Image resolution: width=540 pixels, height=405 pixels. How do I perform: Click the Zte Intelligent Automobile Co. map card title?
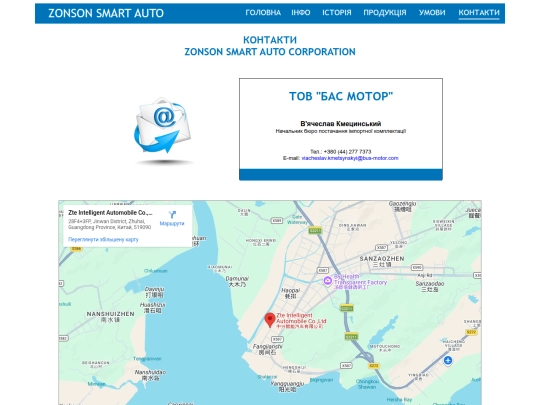click(x=110, y=212)
